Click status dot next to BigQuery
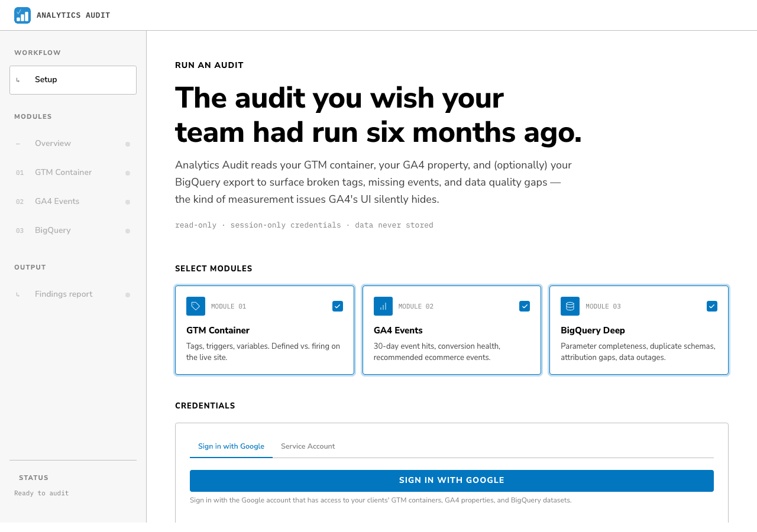Viewport: 757px width, 532px height. 128,231
